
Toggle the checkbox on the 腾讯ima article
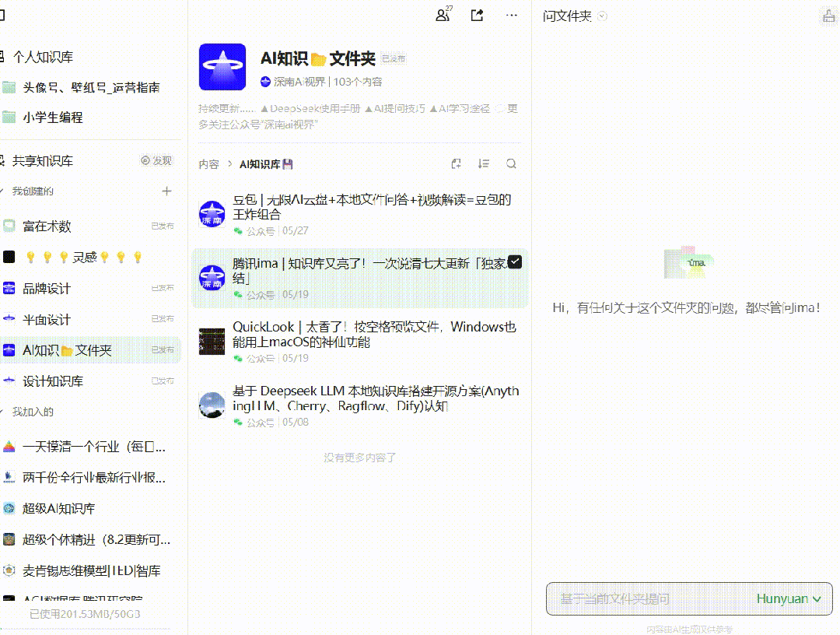point(513,262)
